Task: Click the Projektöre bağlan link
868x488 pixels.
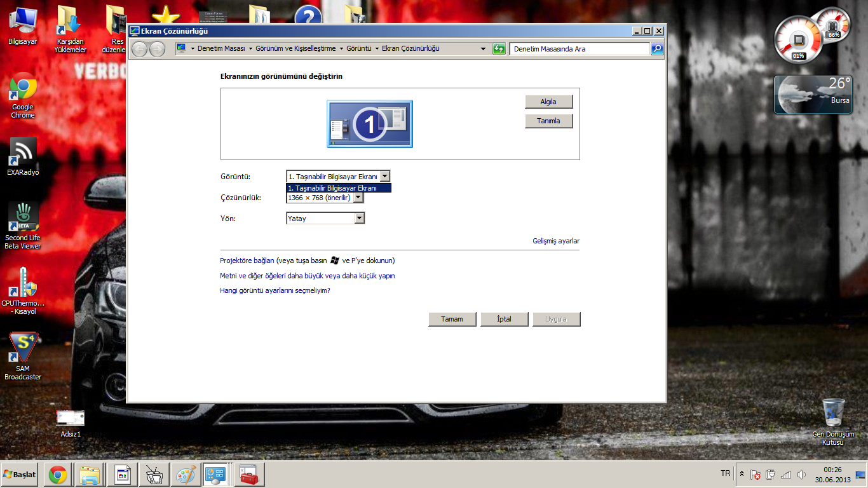Action: pos(247,261)
